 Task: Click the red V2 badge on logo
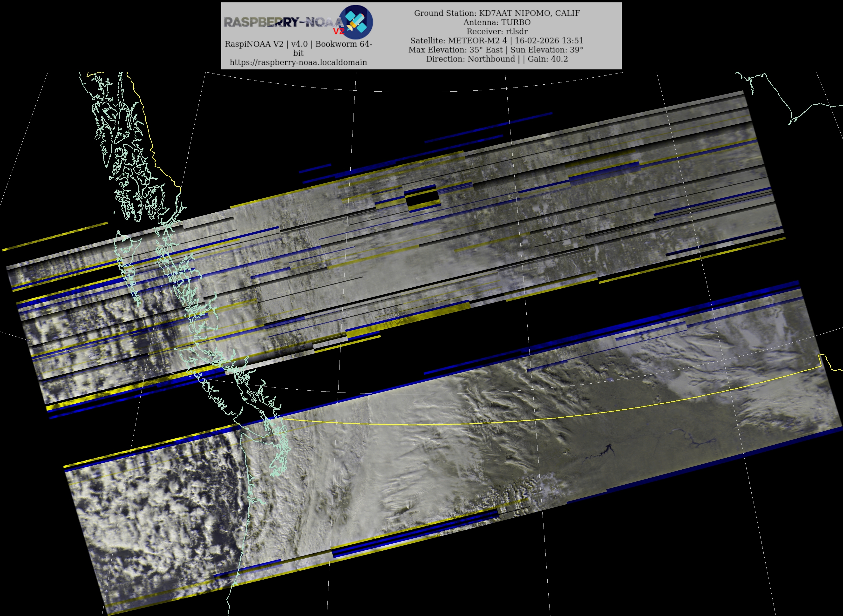click(339, 31)
